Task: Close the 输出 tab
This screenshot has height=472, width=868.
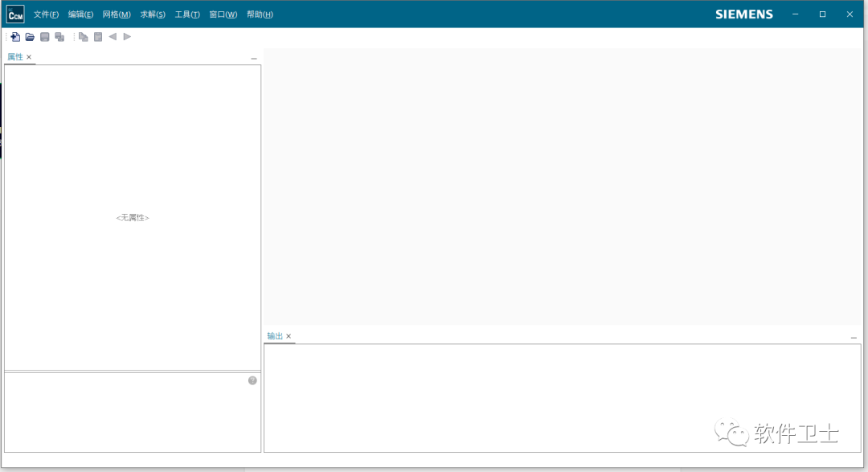Action: (289, 336)
